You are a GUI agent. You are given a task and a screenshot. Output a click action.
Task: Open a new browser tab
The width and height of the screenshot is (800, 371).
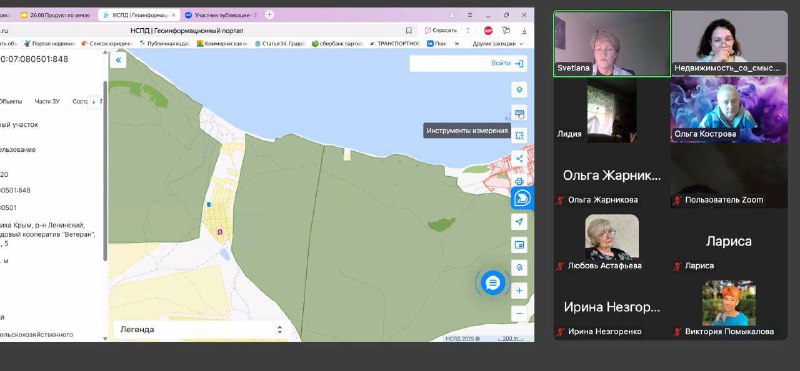(x=269, y=15)
